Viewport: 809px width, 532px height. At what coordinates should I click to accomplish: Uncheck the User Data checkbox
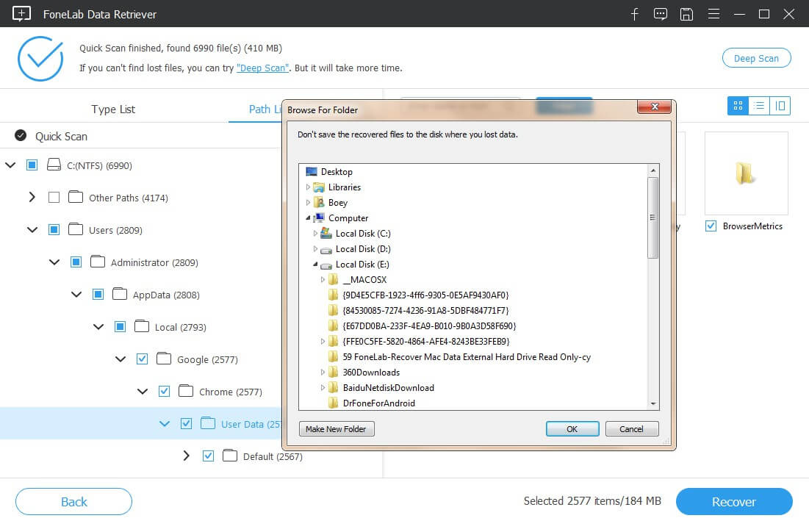(x=186, y=424)
